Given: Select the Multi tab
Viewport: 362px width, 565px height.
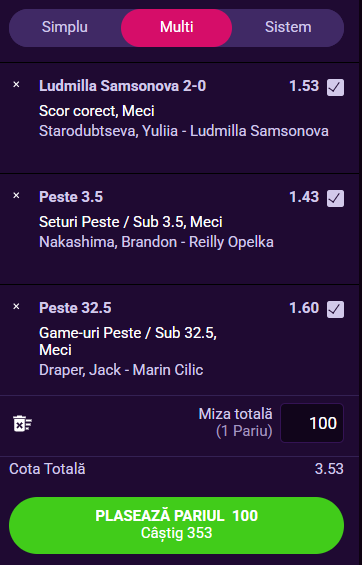Looking at the screenshot, I should (x=176, y=27).
